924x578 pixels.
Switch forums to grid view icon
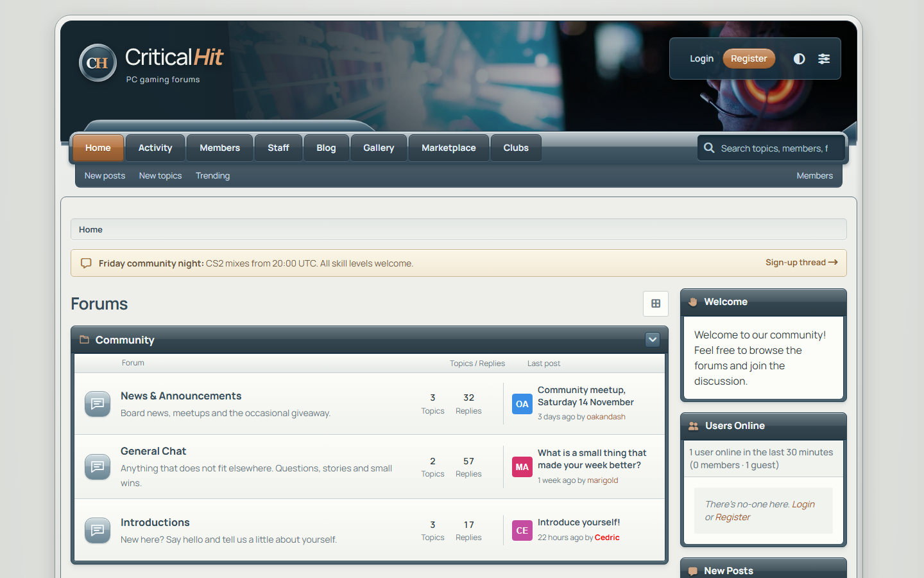(x=656, y=304)
